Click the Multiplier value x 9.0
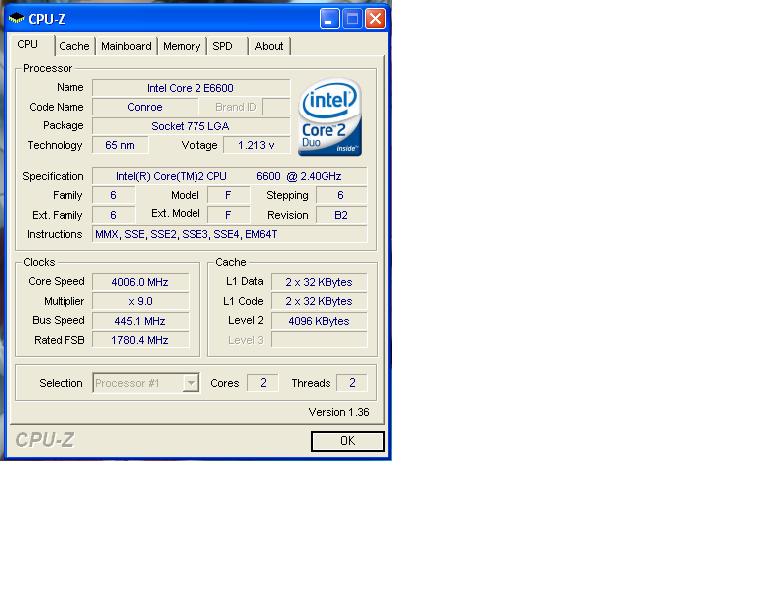Viewport: 768px width, 615px height. point(141,302)
